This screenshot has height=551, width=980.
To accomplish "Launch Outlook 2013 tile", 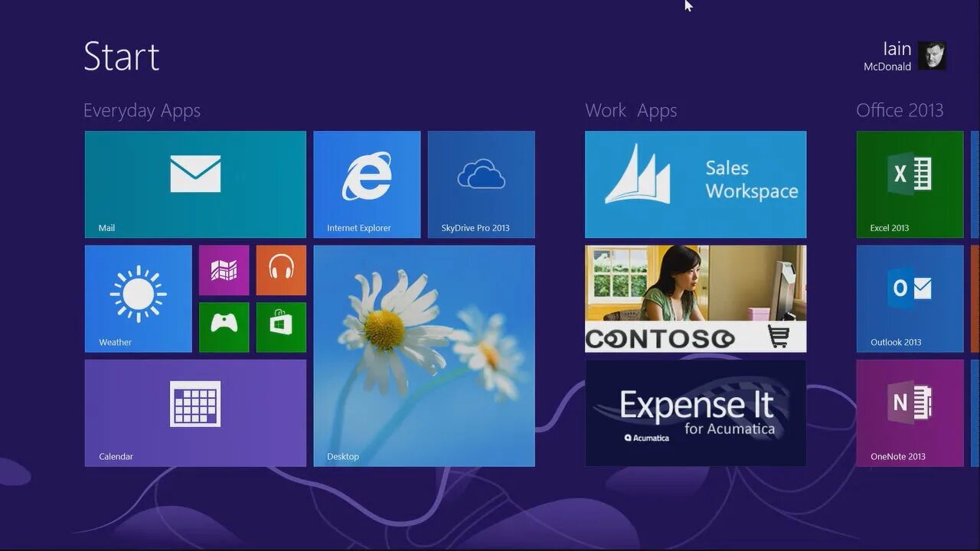I will pos(910,298).
